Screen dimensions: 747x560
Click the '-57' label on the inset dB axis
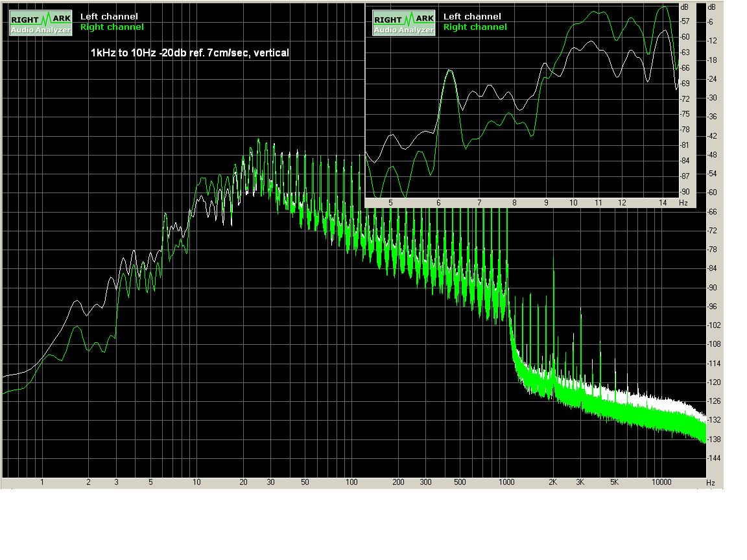coord(685,21)
